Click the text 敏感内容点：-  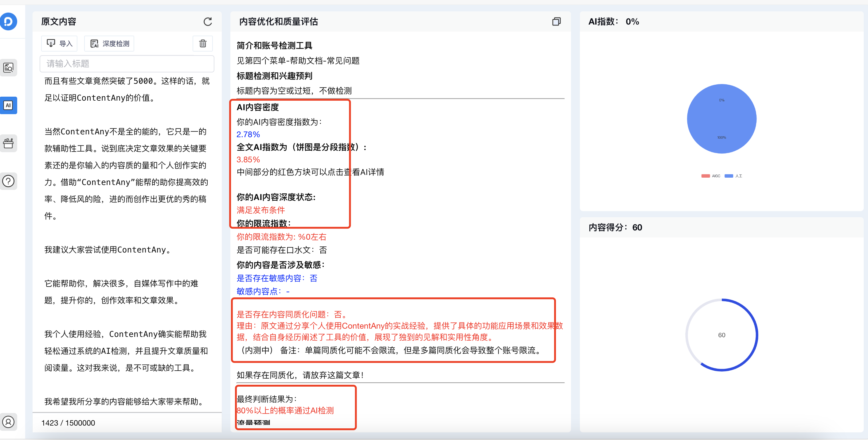263,291
